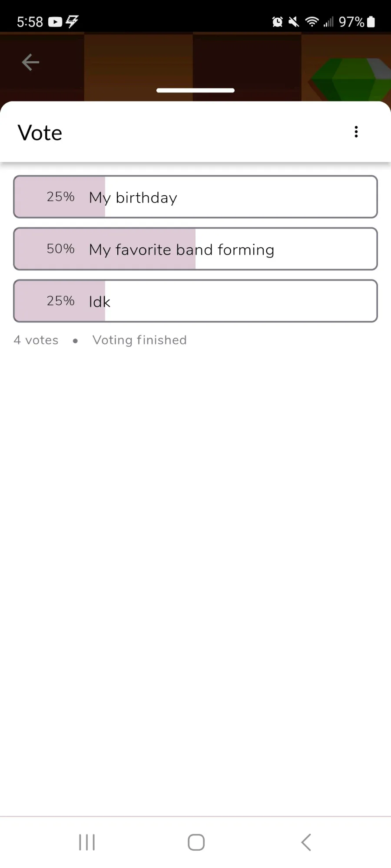Select the "Idk" poll option
The height and width of the screenshot is (868, 391).
point(195,301)
